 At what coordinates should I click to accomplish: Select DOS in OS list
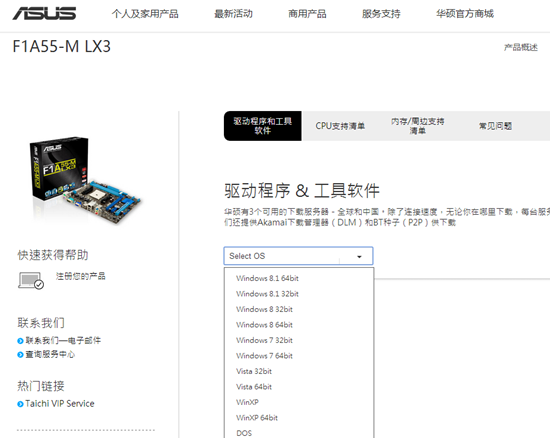coord(244,433)
